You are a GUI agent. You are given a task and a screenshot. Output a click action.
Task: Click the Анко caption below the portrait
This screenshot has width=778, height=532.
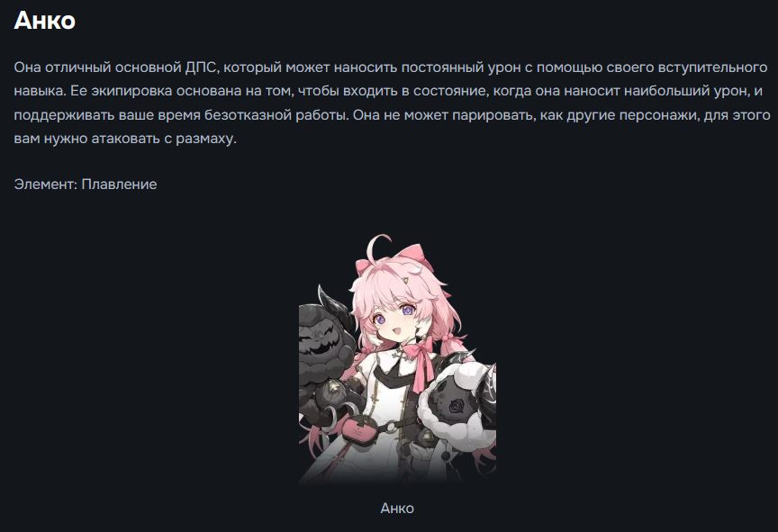397,509
